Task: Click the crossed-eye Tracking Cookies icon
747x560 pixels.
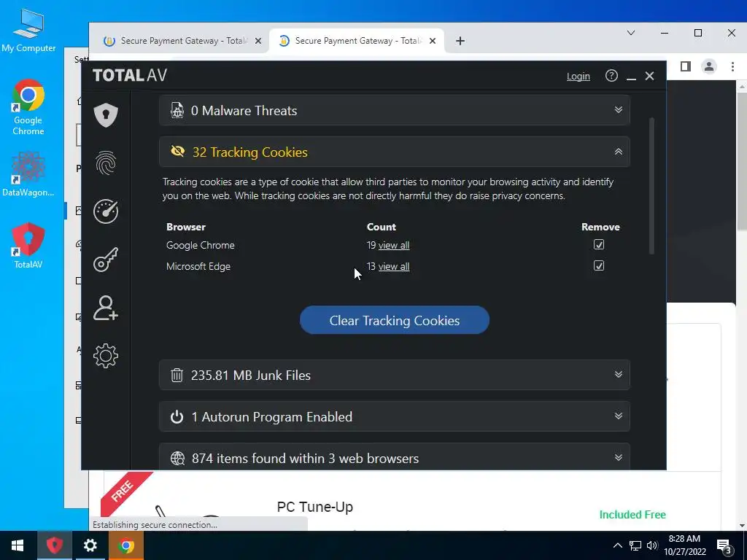Action: (x=178, y=152)
